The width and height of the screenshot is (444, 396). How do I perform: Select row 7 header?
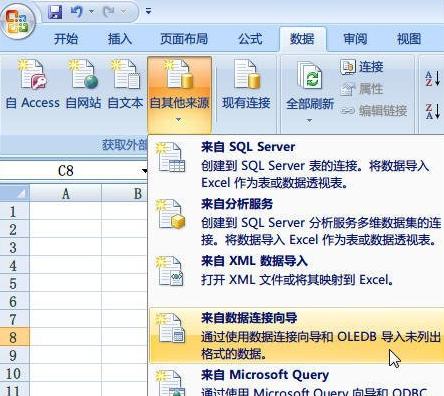[x=14, y=319]
